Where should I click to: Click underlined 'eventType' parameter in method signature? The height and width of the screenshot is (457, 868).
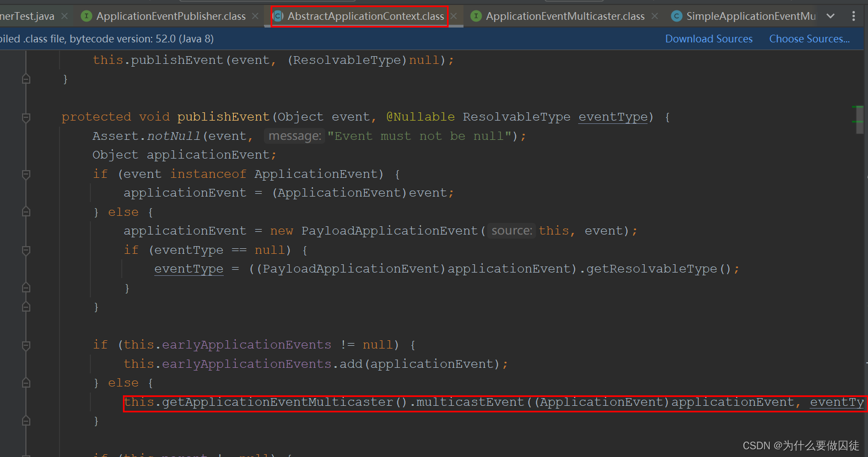pos(613,117)
